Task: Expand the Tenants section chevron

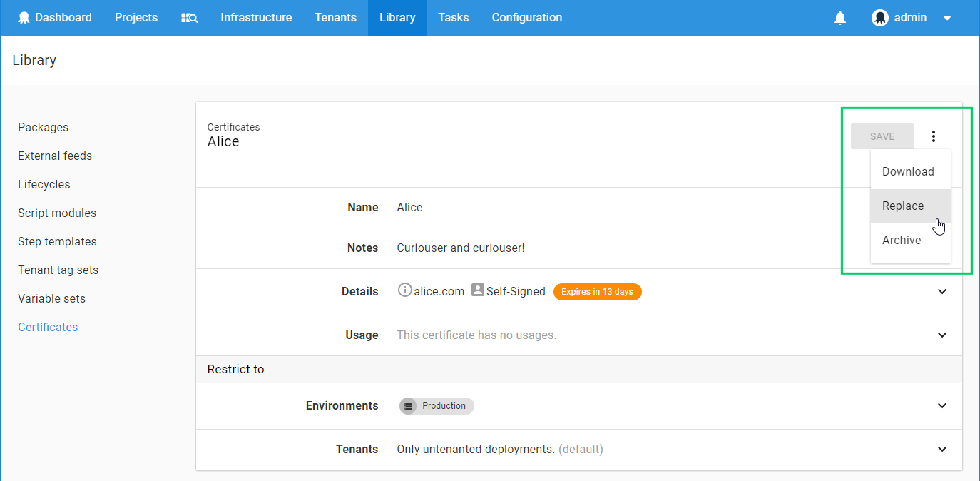Action: point(942,449)
